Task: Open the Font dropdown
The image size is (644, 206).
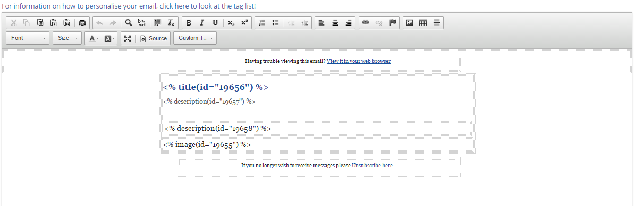Action: pos(28,38)
